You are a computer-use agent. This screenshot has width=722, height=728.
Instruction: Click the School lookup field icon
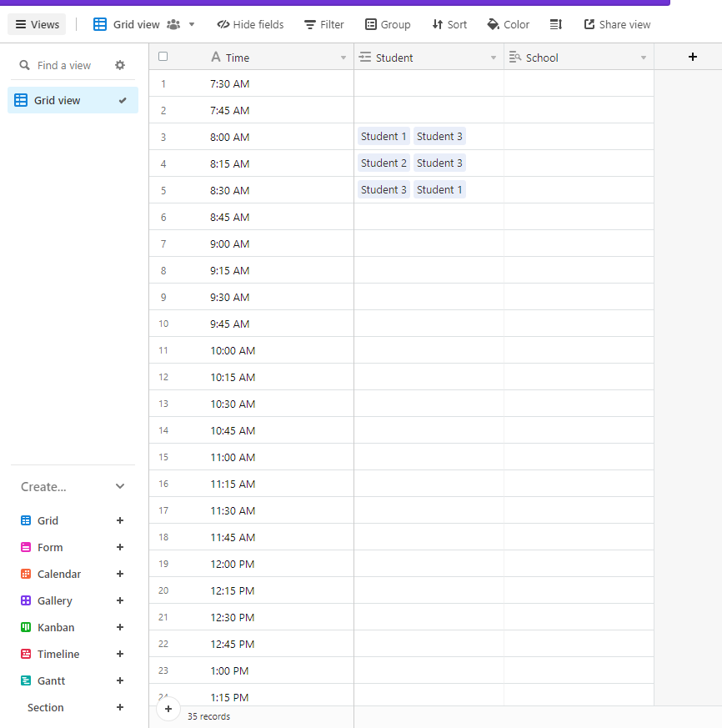coord(515,57)
